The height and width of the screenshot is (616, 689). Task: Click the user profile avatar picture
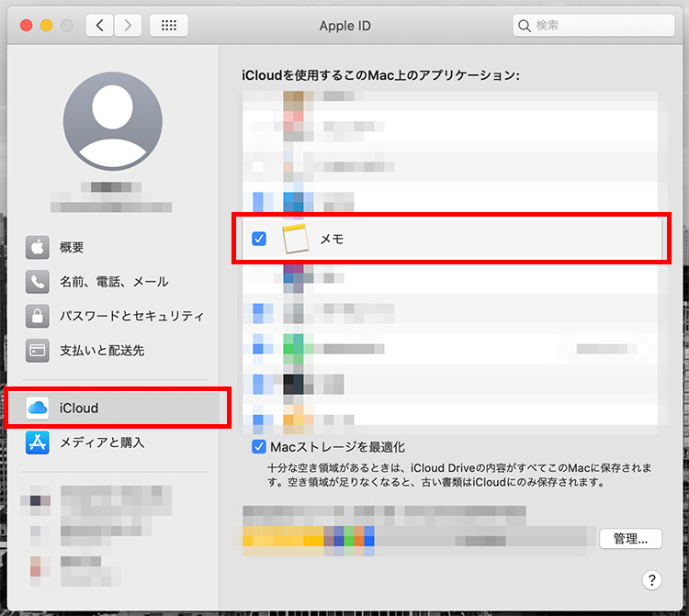pyautogui.click(x=113, y=121)
